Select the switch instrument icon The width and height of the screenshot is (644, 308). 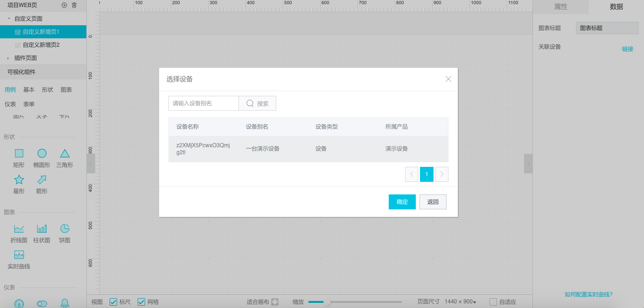pyautogui.click(x=42, y=304)
